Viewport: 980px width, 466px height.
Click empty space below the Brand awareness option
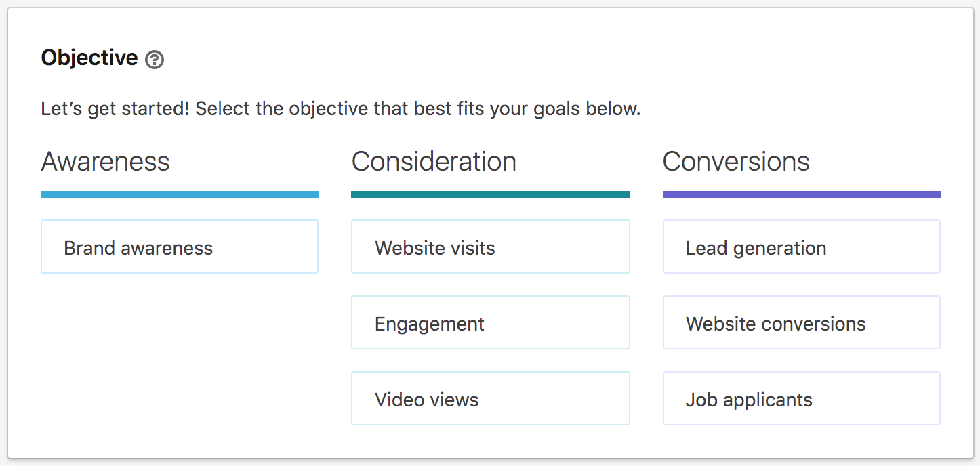[x=180, y=352]
